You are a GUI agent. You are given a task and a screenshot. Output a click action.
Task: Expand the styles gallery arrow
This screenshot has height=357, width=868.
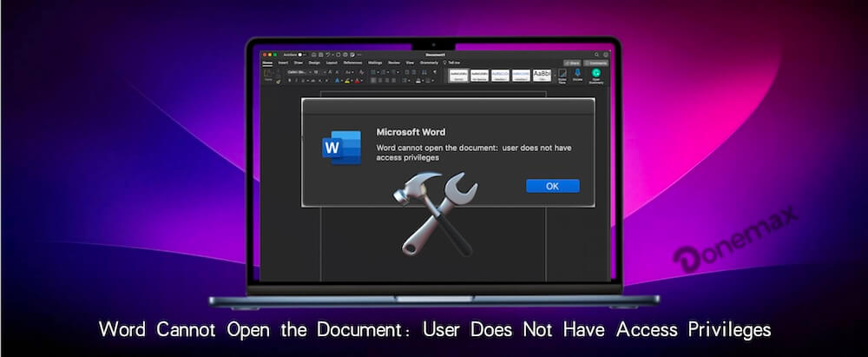(x=555, y=76)
